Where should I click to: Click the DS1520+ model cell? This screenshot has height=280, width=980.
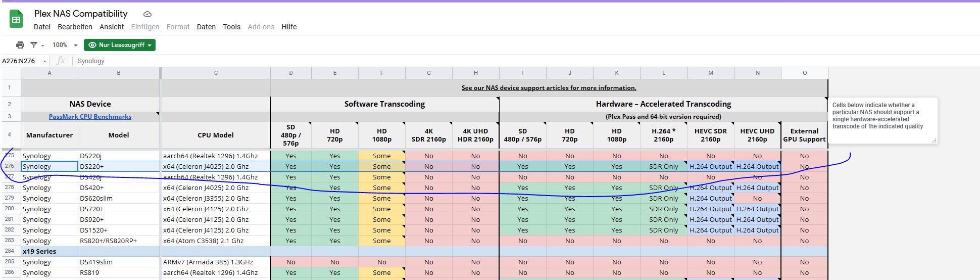(x=119, y=230)
